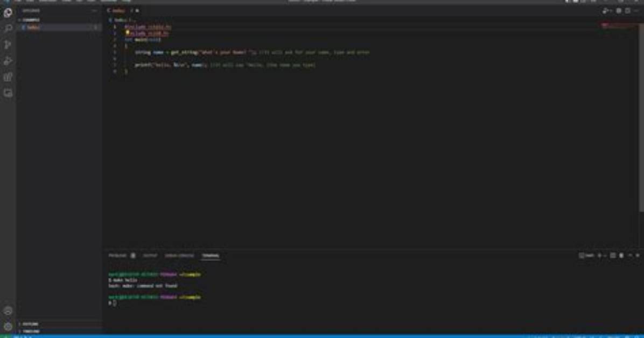Click the first #include line in editor

tap(148, 27)
